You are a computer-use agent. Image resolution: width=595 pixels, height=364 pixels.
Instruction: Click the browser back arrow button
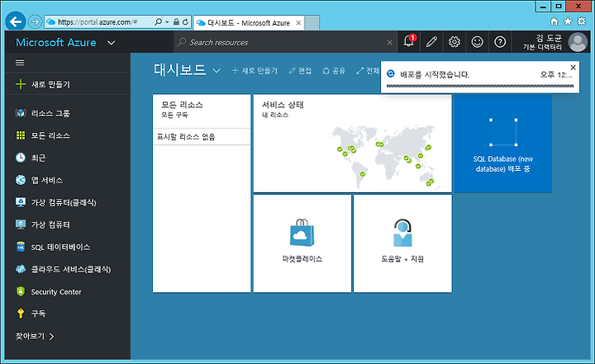tap(16, 21)
